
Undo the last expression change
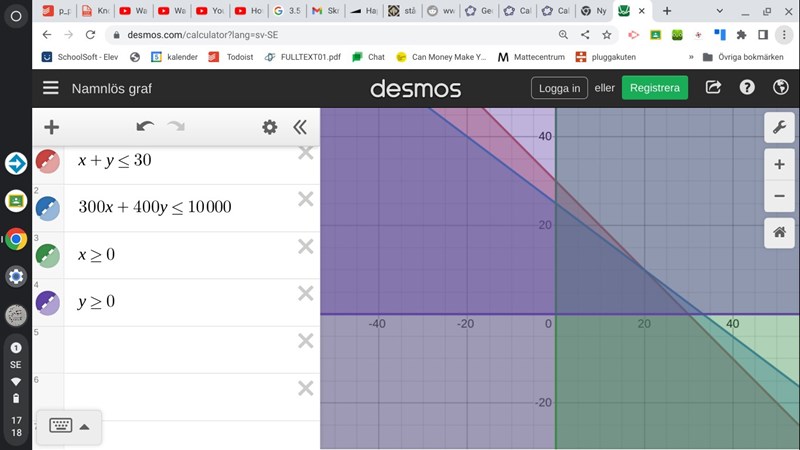145,127
